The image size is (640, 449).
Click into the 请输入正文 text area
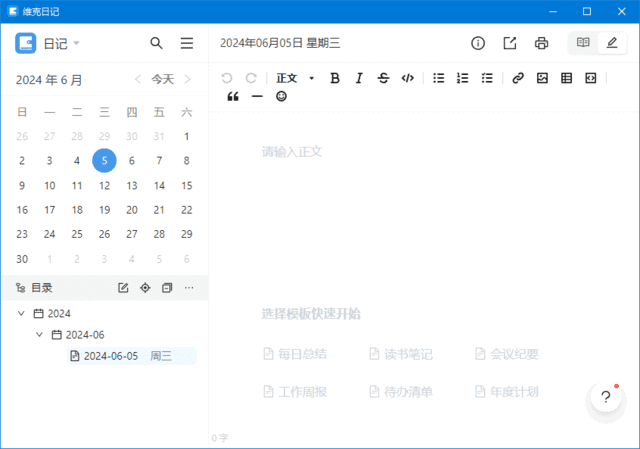(x=400, y=200)
